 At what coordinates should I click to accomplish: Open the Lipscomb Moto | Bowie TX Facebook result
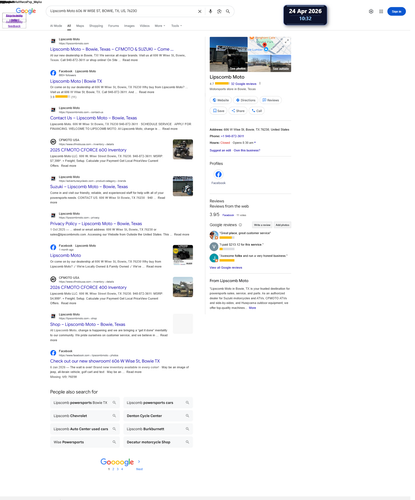76,81
